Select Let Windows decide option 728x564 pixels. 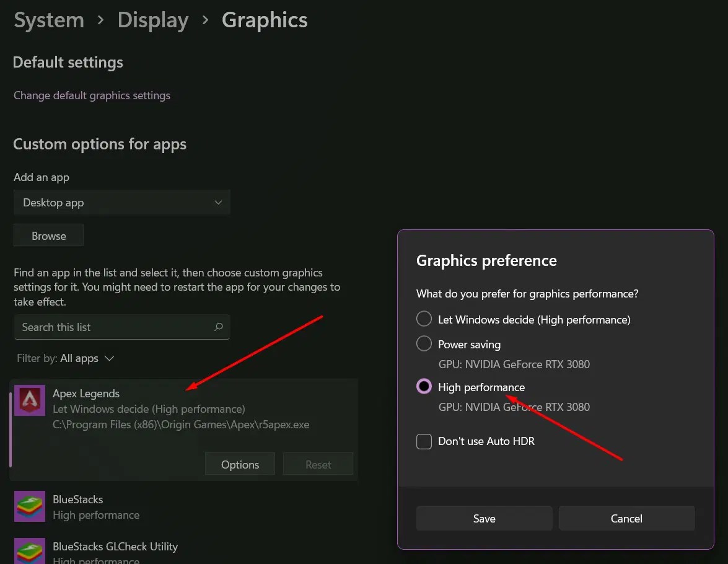pyautogui.click(x=424, y=319)
